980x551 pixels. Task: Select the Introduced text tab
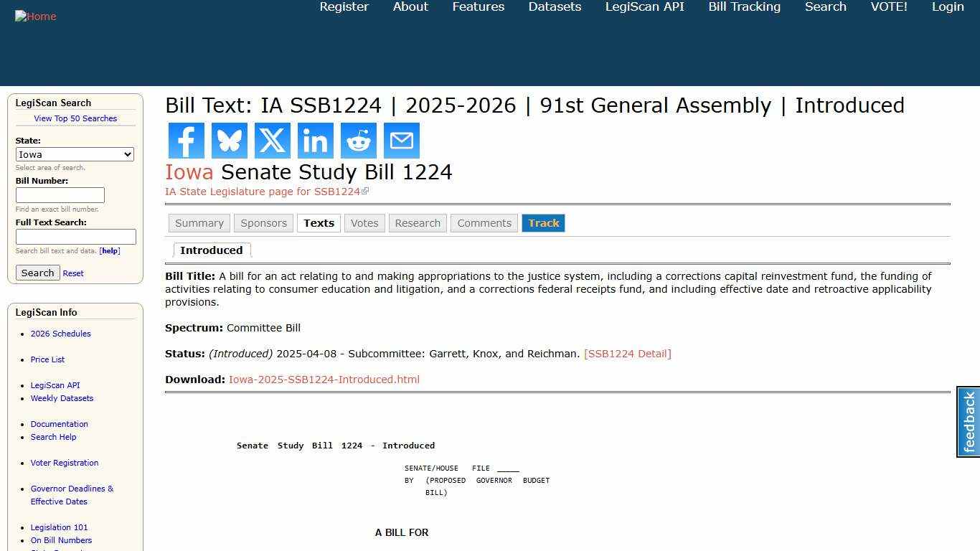pos(212,250)
